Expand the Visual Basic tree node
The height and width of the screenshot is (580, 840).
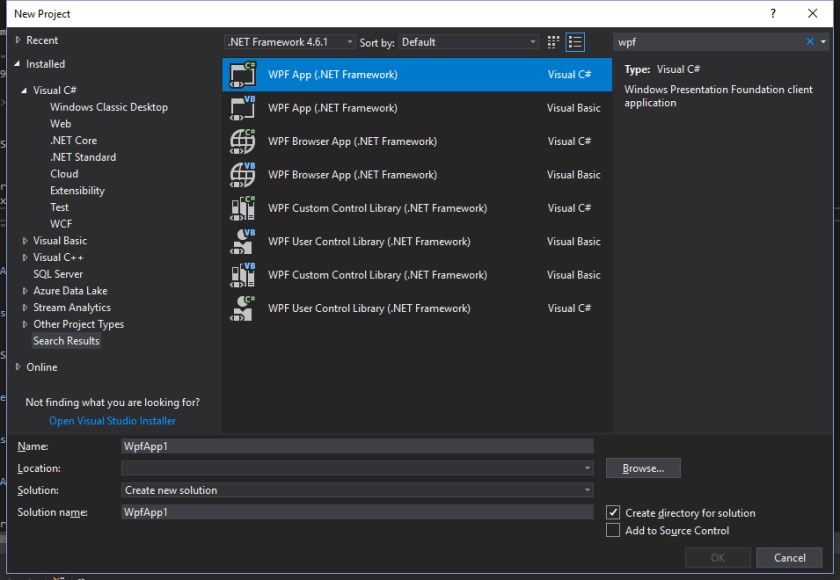coord(25,241)
